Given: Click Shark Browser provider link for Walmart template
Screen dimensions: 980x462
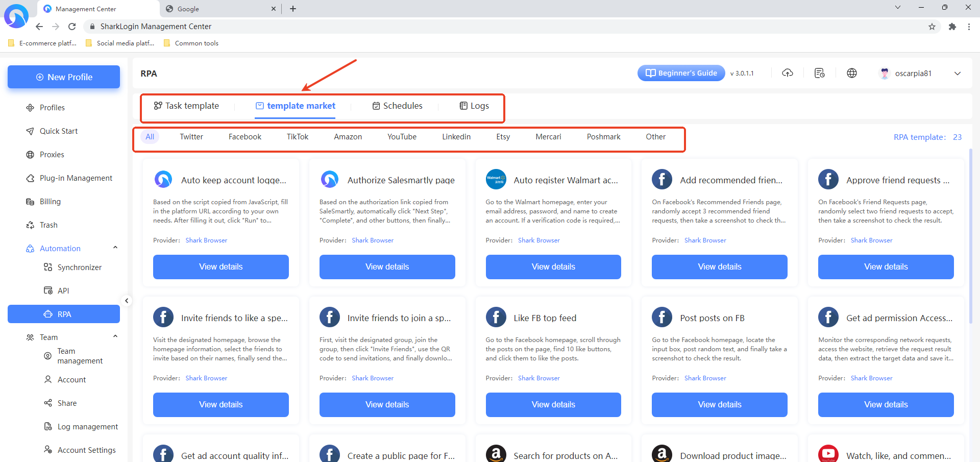Looking at the screenshot, I should 538,240.
